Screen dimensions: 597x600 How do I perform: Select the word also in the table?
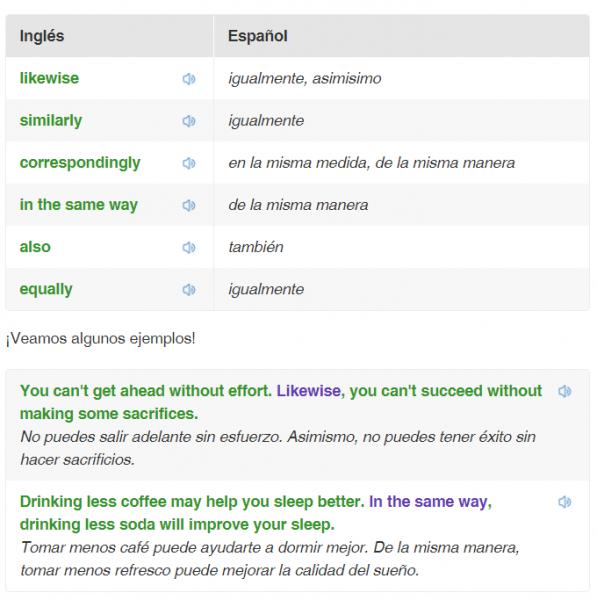[35, 247]
